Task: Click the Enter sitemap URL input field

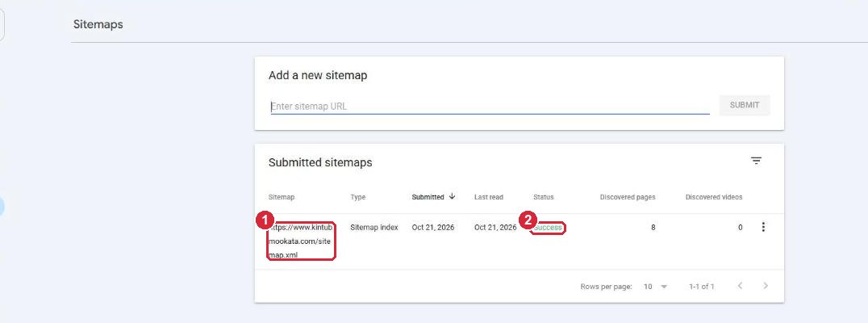Action: (490, 106)
